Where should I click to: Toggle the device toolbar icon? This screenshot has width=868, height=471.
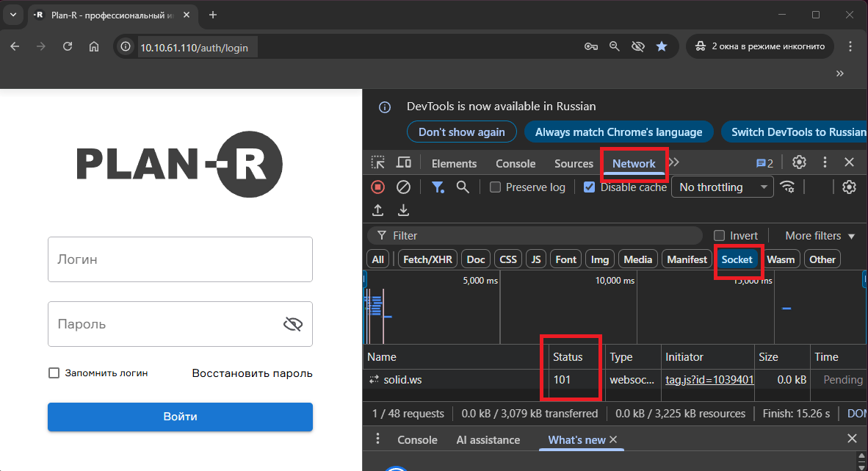pos(404,162)
